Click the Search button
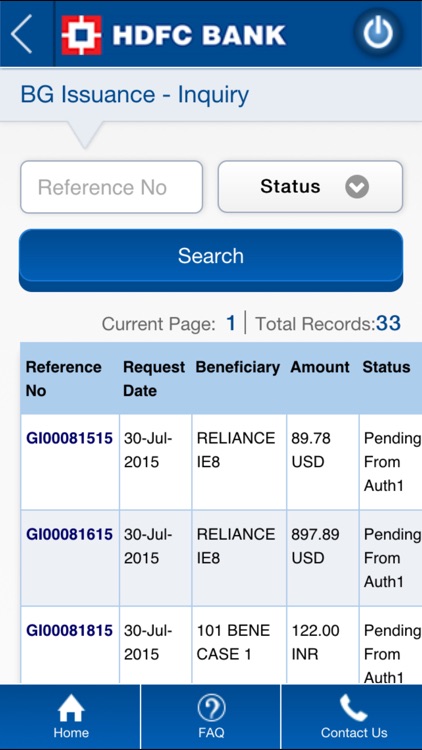Image resolution: width=422 pixels, height=750 pixels. point(211,259)
